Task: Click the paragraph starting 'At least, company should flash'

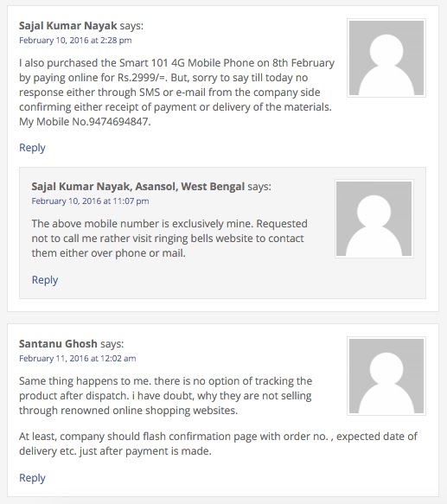Action: [x=218, y=443]
